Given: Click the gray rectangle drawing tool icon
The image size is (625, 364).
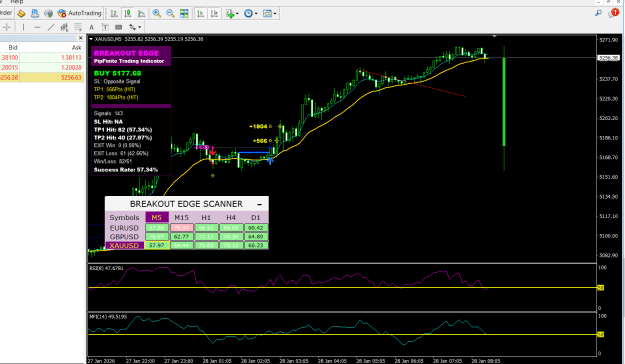Looking at the screenshot, I should (x=118, y=27).
